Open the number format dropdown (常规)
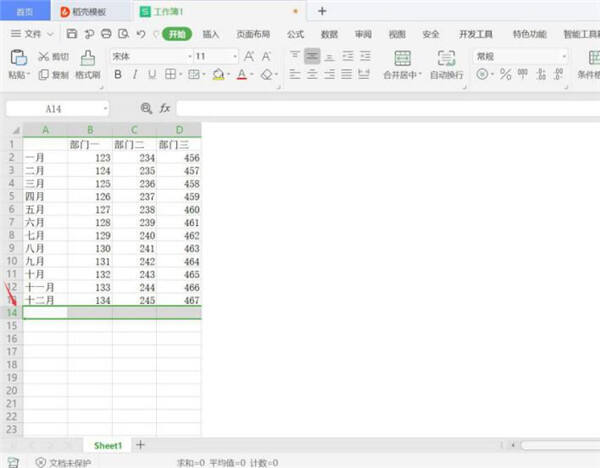 click(x=564, y=57)
